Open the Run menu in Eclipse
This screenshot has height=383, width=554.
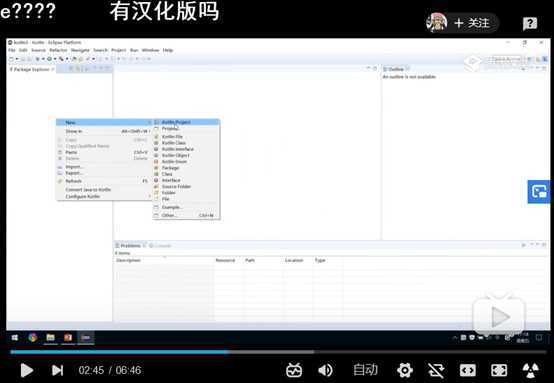click(134, 50)
